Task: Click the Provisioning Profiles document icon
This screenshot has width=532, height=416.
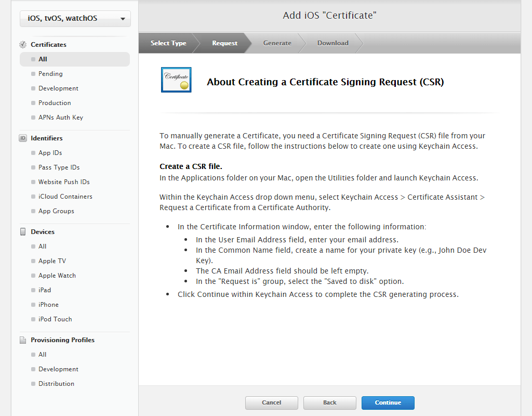Action: 23,340
